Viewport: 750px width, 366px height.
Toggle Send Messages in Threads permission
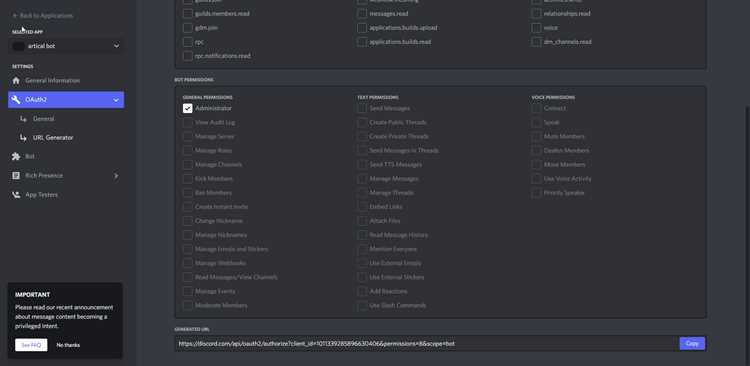(362, 151)
